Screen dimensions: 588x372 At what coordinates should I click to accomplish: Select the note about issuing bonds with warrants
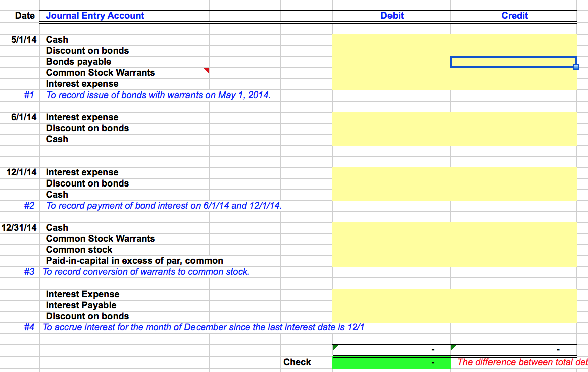pos(158,95)
